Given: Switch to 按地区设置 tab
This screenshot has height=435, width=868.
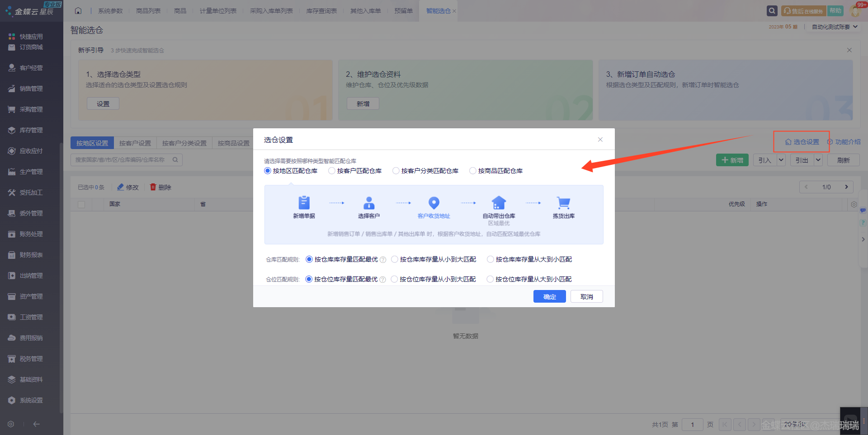Looking at the screenshot, I should pyautogui.click(x=92, y=143).
